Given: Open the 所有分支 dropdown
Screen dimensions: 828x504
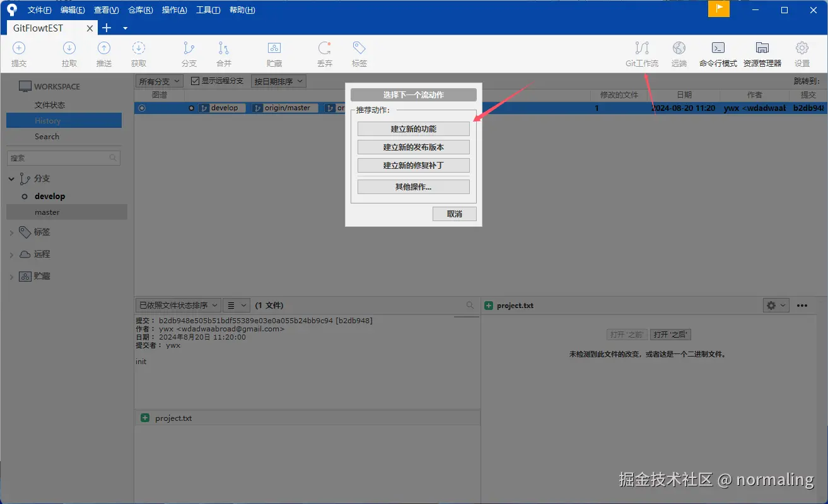Looking at the screenshot, I should (160, 81).
